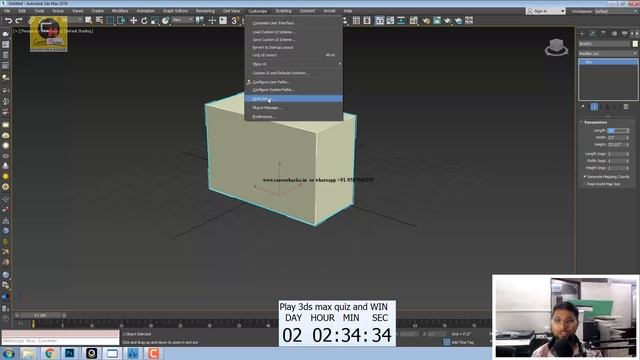This screenshot has width=640, height=360.
Task: Open the reference coordinate system dropdown
Action: pos(182,20)
